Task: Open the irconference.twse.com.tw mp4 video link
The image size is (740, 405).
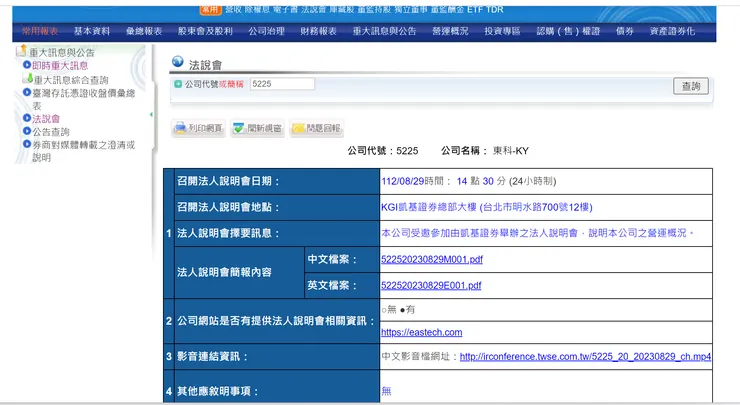Action: coord(585,356)
